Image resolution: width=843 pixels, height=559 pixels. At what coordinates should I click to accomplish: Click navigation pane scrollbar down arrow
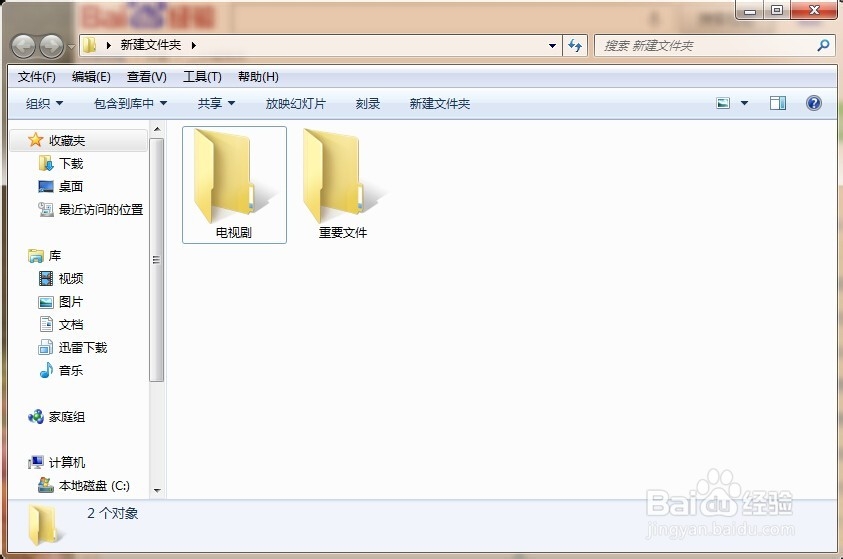click(x=156, y=490)
